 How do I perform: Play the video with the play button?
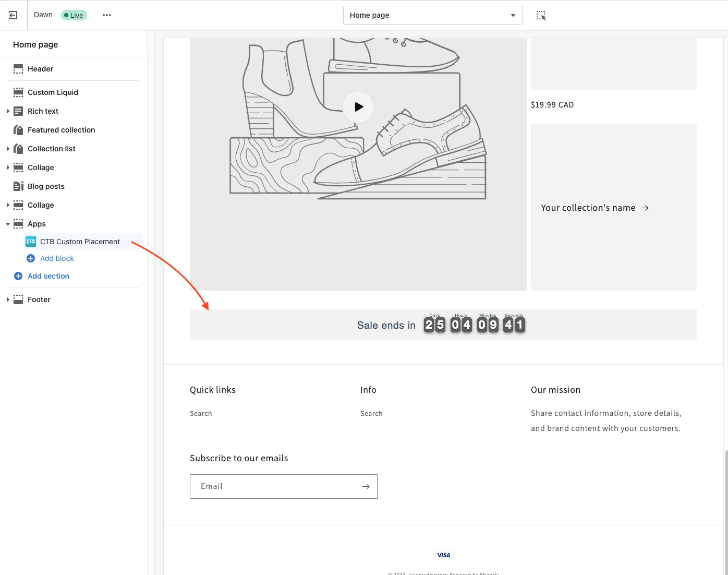click(358, 107)
